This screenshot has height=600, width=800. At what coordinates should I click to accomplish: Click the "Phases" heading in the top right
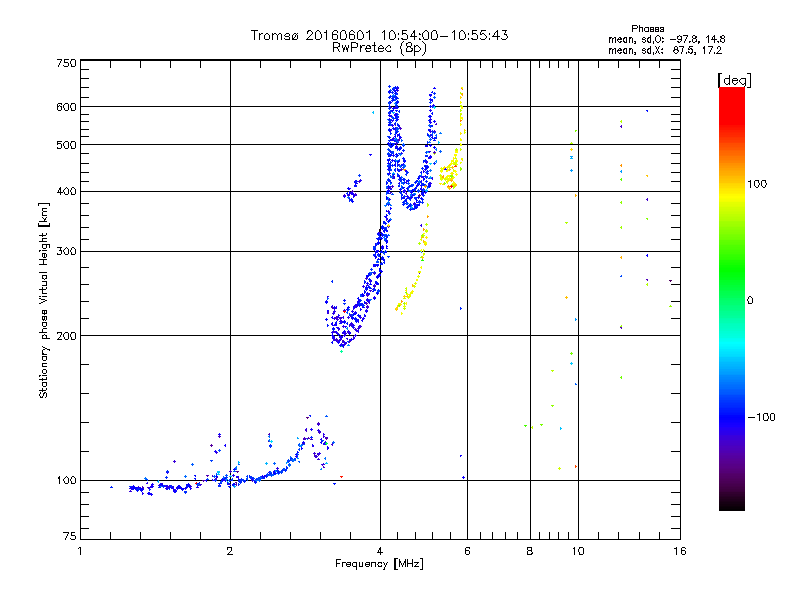click(x=647, y=29)
